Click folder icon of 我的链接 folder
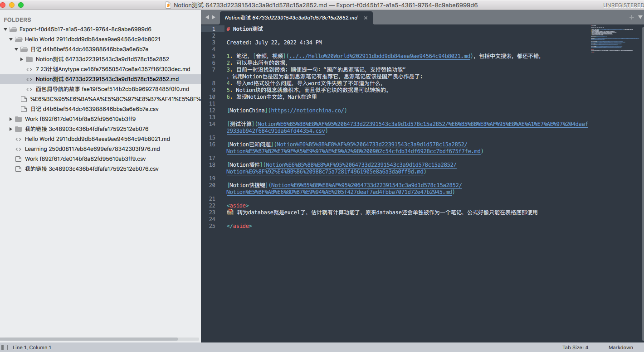 point(18,129)
